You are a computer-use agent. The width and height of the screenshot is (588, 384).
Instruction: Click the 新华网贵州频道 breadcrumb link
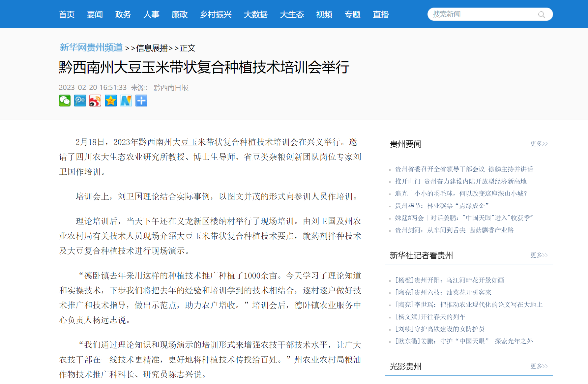(x=91, y=47)
